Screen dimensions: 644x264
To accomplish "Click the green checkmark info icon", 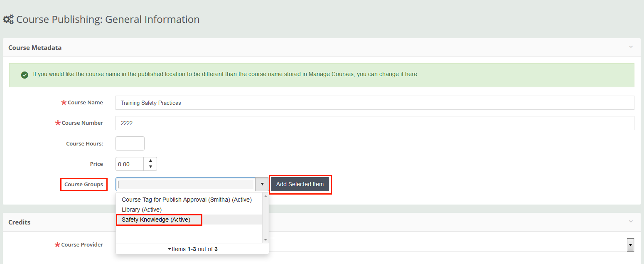I will [25, 75].
